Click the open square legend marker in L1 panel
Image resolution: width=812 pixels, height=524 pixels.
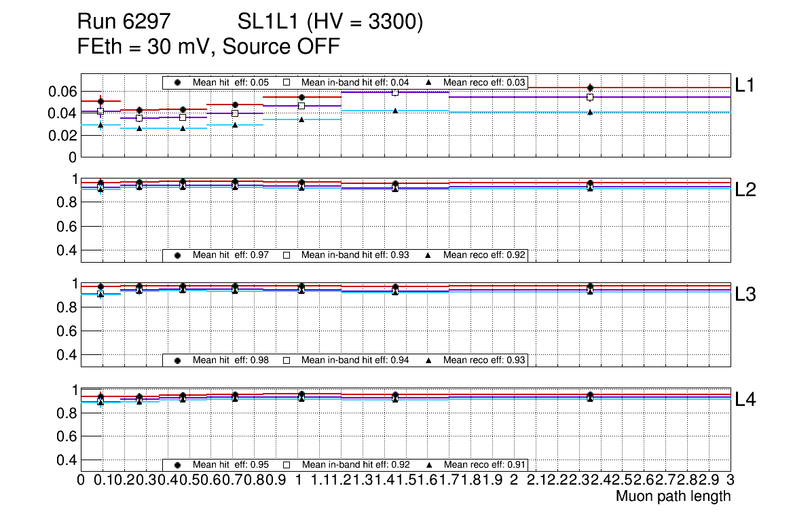click(287, 82)
